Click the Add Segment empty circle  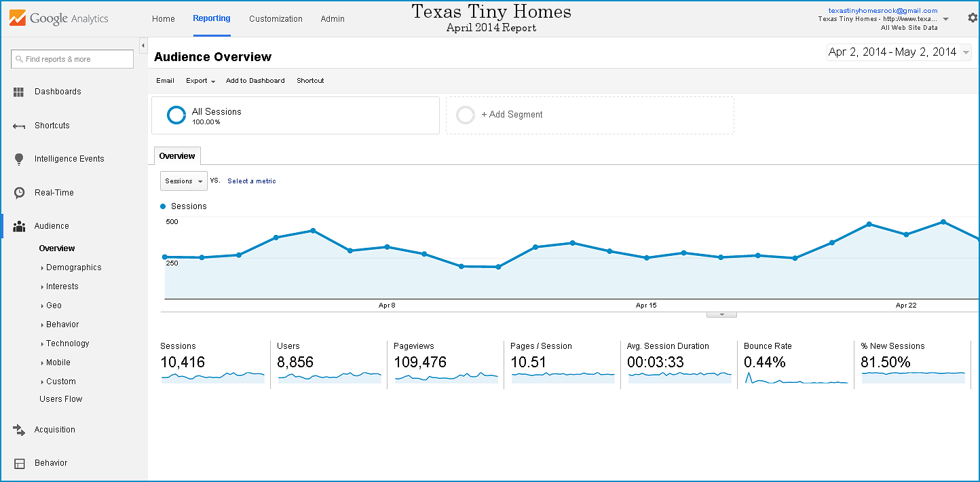click(x=466, y=115)
